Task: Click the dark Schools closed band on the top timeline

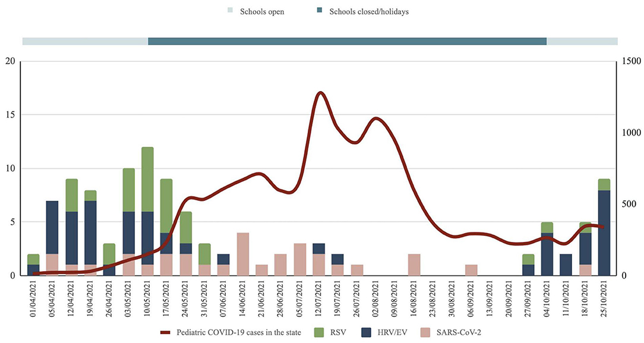Action: (347, 41)
